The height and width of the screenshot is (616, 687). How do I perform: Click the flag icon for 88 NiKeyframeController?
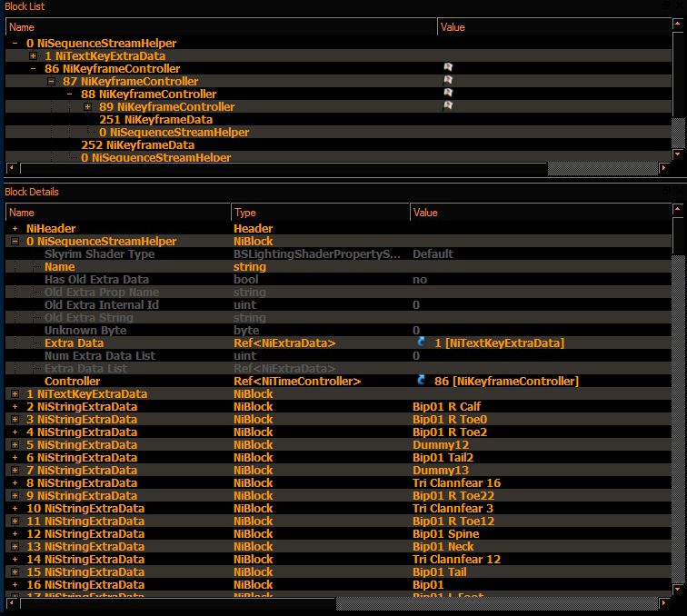click(448, 93)
